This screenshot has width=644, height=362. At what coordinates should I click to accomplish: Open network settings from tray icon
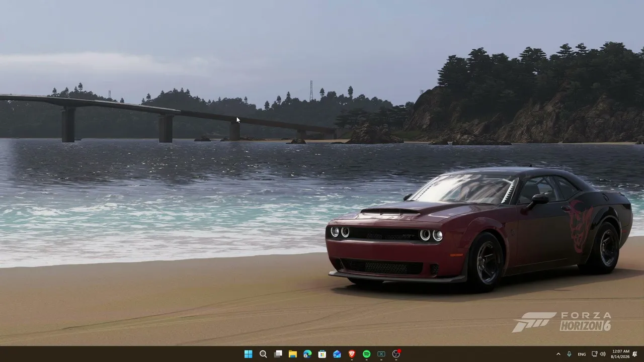(595, 354)
